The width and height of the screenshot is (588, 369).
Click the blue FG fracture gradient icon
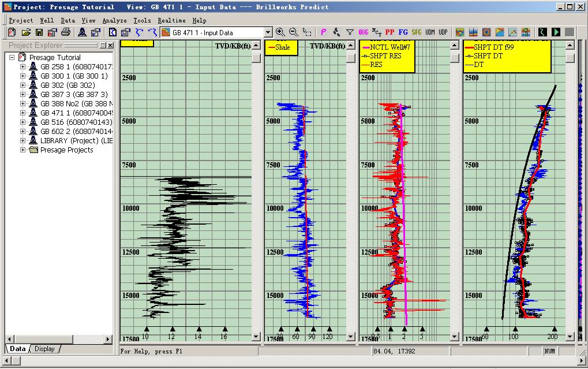[x=403, y=32]
